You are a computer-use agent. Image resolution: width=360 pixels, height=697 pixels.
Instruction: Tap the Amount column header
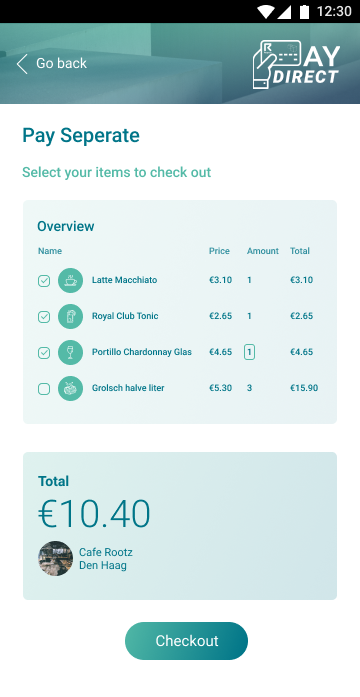263,251
